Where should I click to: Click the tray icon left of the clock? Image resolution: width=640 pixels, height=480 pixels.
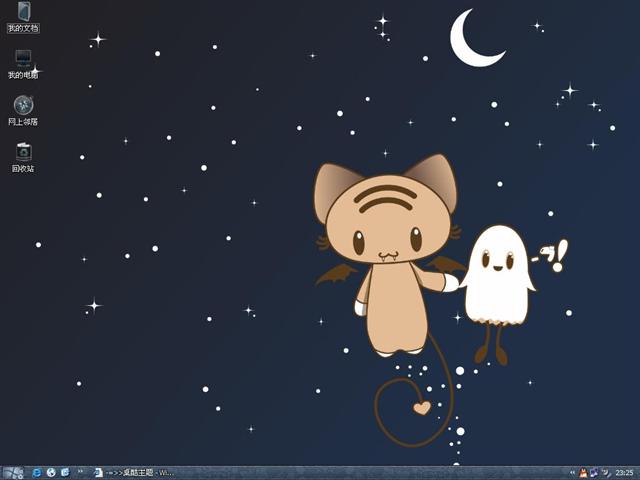[604, 472]
